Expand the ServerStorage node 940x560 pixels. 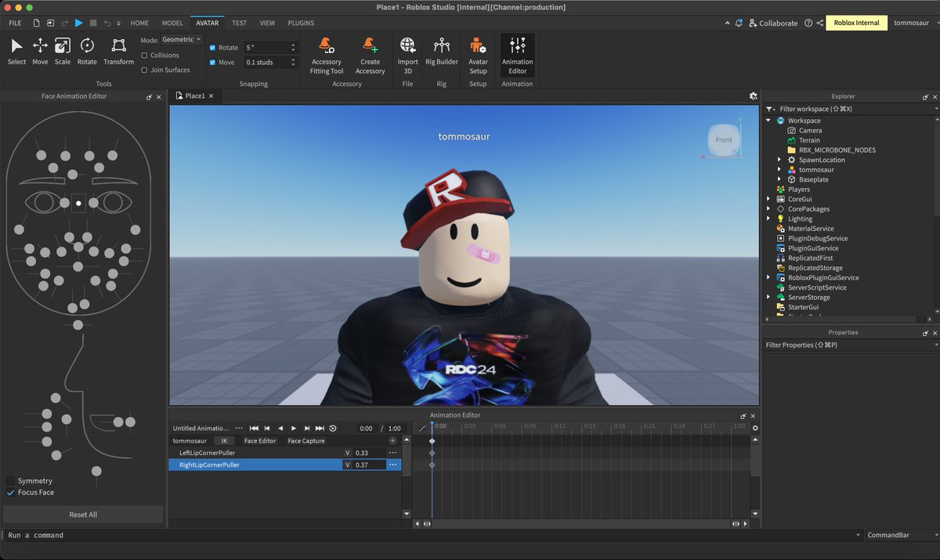pyautogui.click(x=769, y=298)
